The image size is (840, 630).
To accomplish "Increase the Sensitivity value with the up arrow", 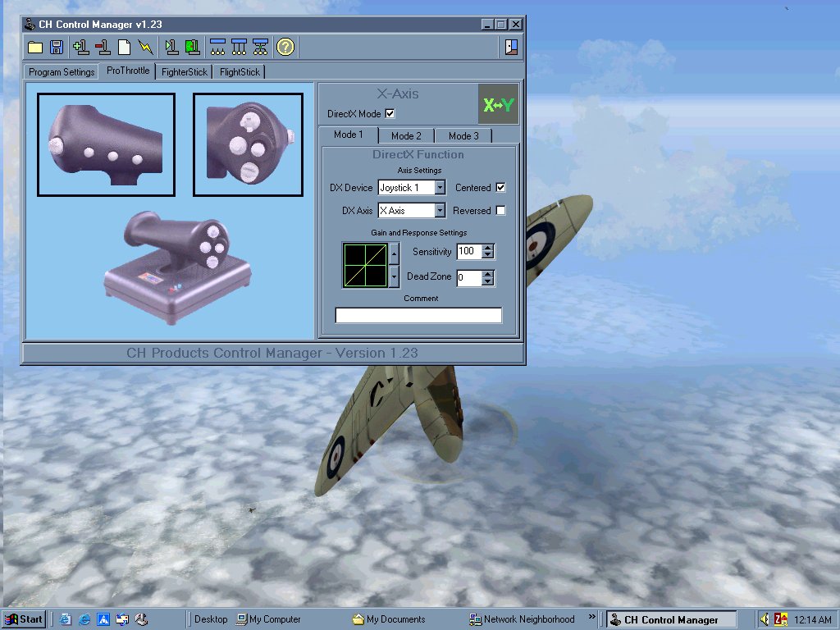I will [487, 248].
